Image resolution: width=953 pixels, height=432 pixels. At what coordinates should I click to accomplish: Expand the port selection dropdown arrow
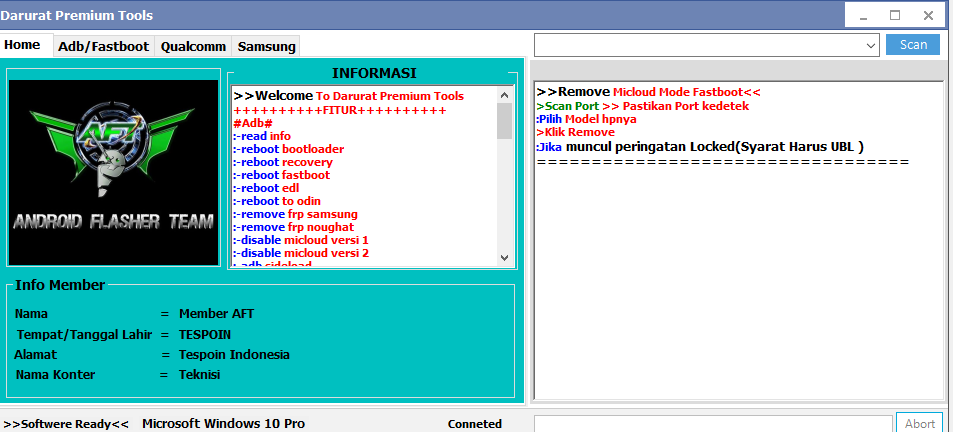tap(870, 46)
